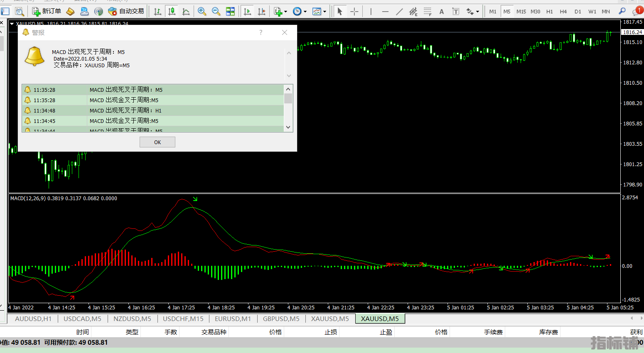The width and height of the screenshot is (644, 353).
Task: Open the tile windows layout icon
Action: (x=230, y=11)
